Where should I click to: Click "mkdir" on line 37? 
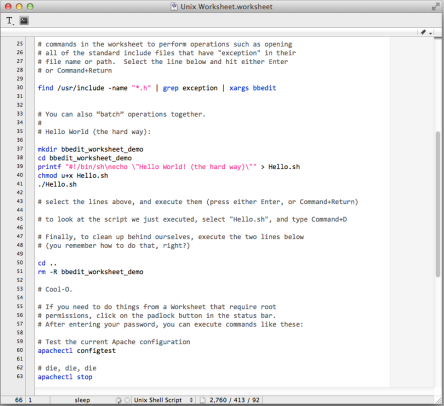[47, 149]
